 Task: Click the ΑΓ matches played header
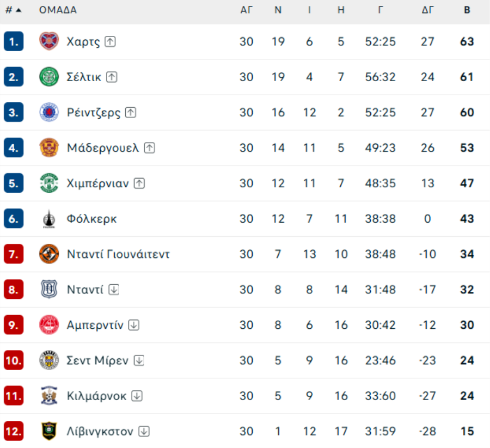pos(246,10)
